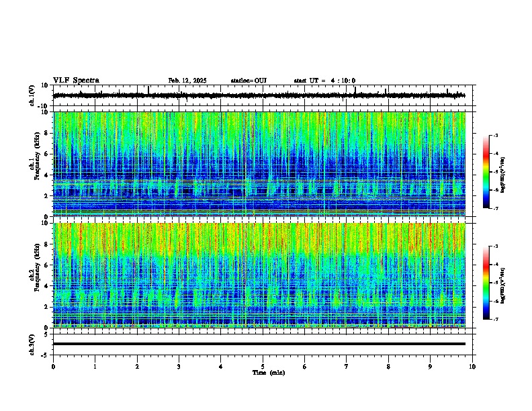Click the "4" minute tick on time axis
Image resolution: width=532 pixels, height=411 pixels.
(x=221, y=367)
